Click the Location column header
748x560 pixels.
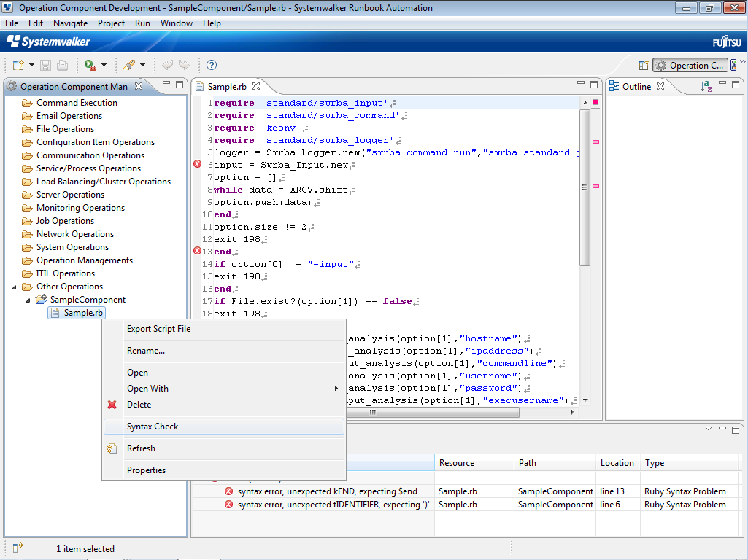[618, 463]
